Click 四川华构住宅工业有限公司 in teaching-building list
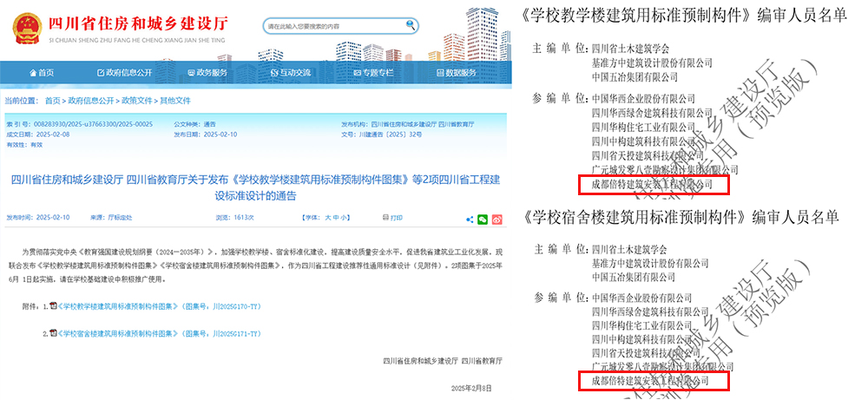 coord(643,128)
